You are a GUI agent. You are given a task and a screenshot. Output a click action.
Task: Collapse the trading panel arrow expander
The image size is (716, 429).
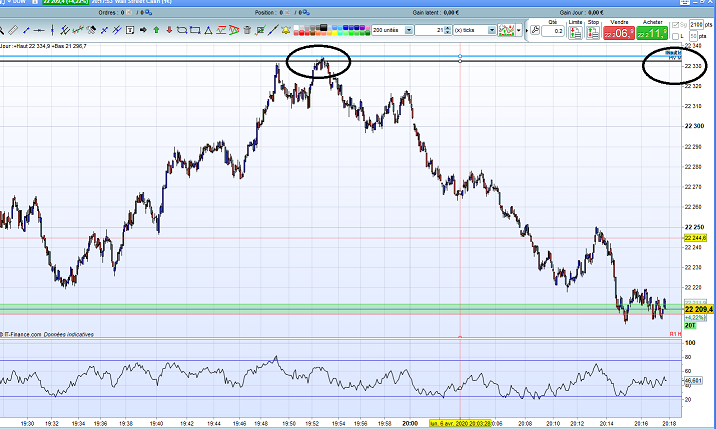(526, 31)
